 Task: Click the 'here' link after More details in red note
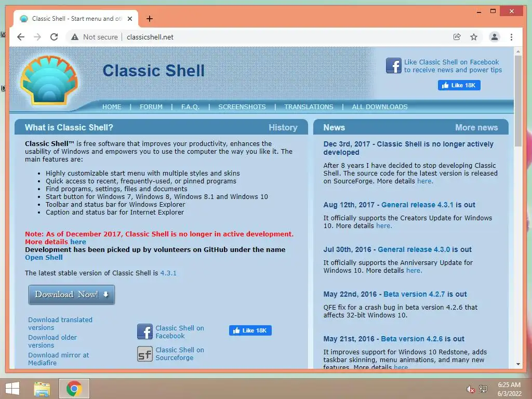tap(78, 242)
